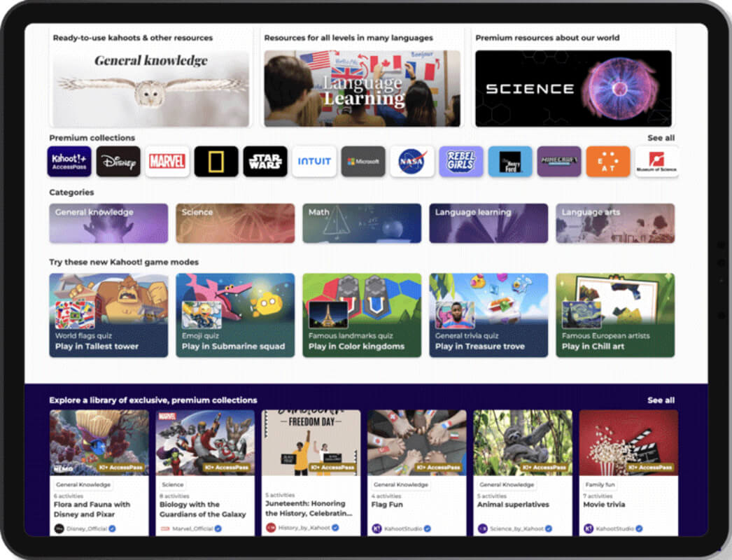Click the History_by_Kahoot author avatar
Image resolution: width=732 pixels, height=560 pixels.
pos(271,528)
